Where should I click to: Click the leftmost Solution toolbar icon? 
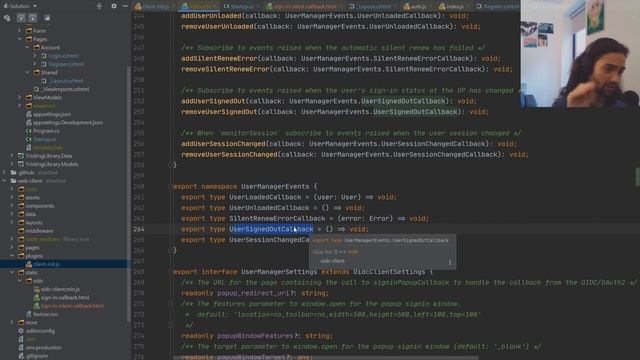7,18
